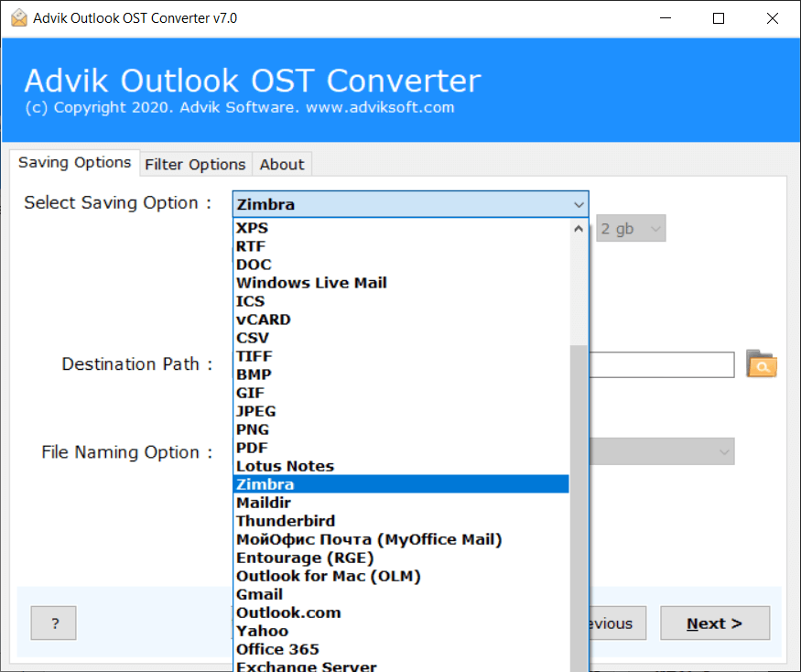The image size is (801, 672).
Task: Select Exchange Server option
Action: coord(401,666)
